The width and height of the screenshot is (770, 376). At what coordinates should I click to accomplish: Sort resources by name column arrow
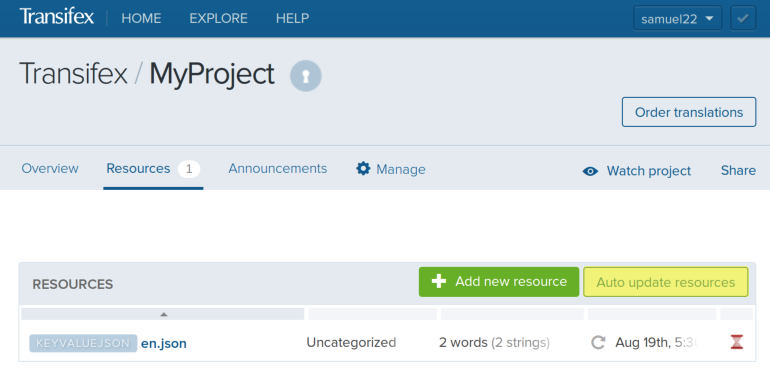click(164, 314)
